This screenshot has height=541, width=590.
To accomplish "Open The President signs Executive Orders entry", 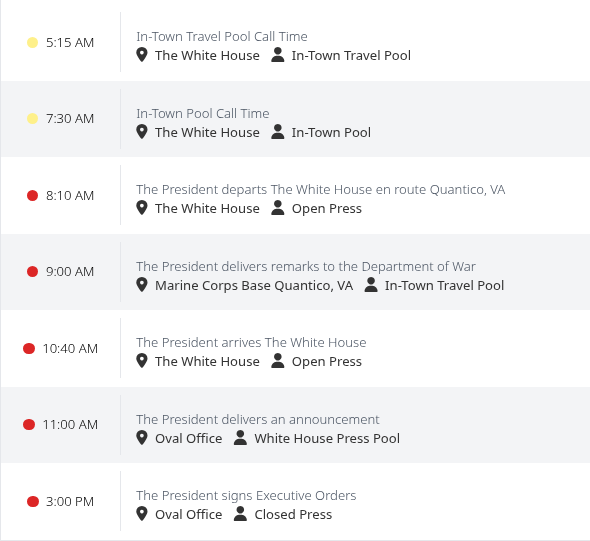I will pos(246,495).
